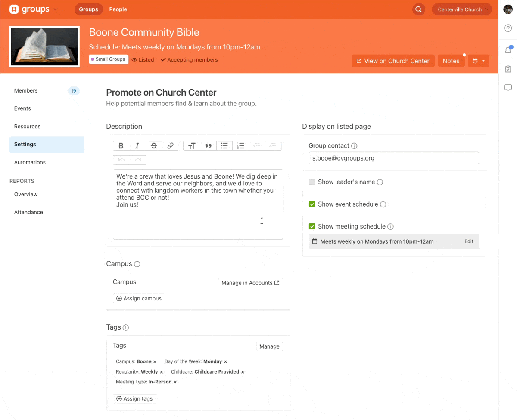The height and width of the screenshot is (420, 517).
Task: Open the search magnifier in header
Action: tap(418, 9)
